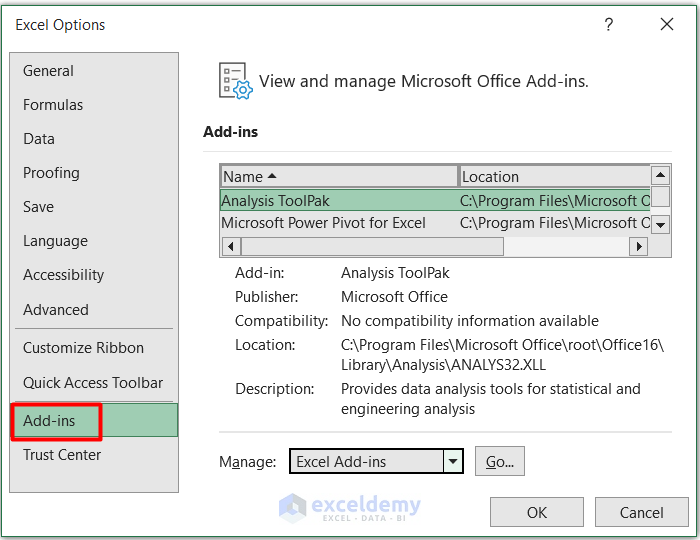
Task: Open the Trust Center category
Action: tap(62, 455)
